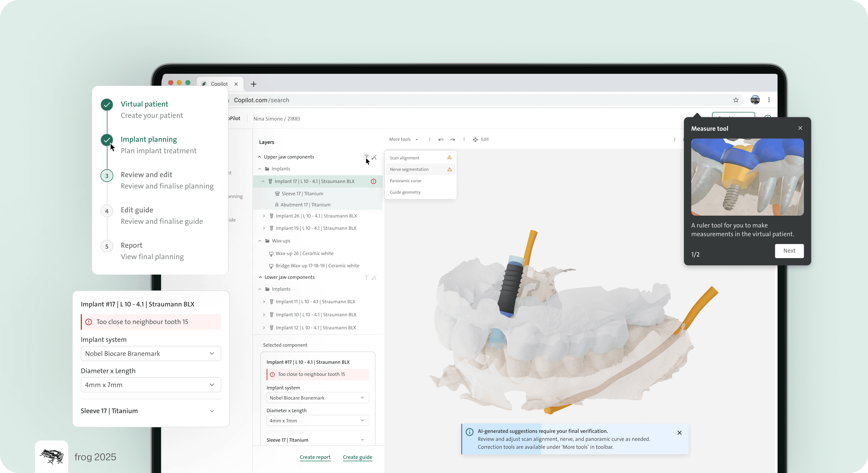The height and width of the screenshot is (473, 868).
Task: Open Diameter x Length dropdown in sidebar panel
Action: pyautogui.click(x=317, y=421)
